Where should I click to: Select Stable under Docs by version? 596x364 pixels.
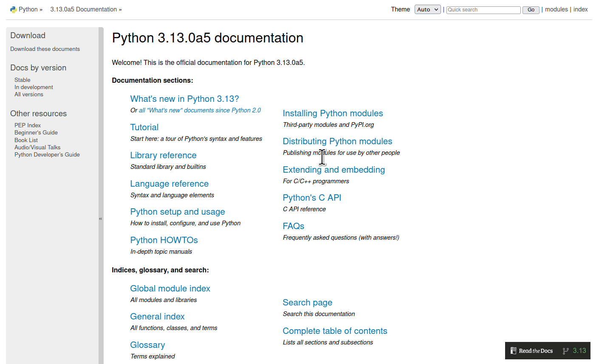[23, 80]
